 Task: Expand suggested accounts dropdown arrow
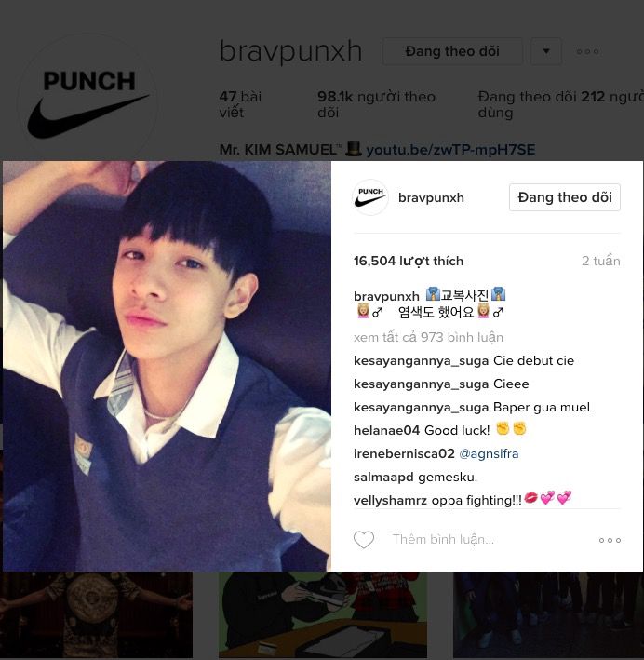click(546, 51)
